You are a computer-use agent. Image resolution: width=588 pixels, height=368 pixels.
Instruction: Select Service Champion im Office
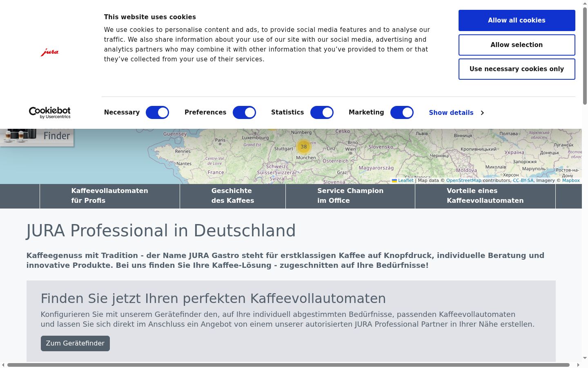(x=350, y=196)
